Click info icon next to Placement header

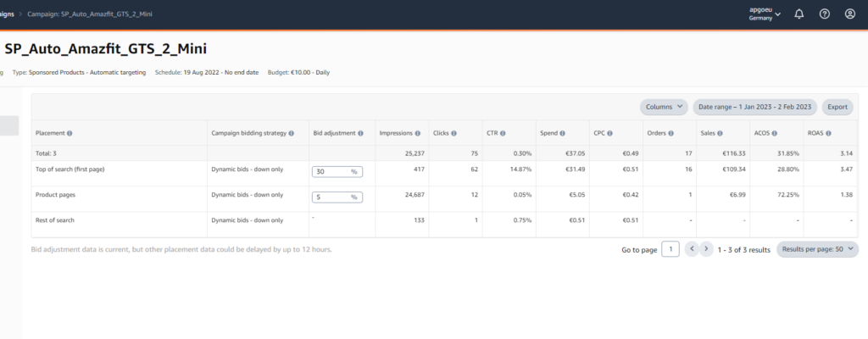(x=70, y=134)
